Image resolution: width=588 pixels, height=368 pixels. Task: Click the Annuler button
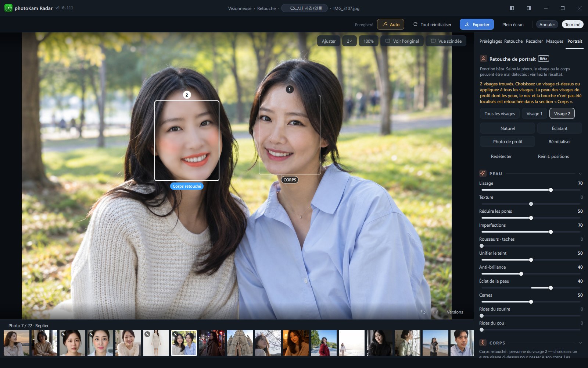coord(547,25)
